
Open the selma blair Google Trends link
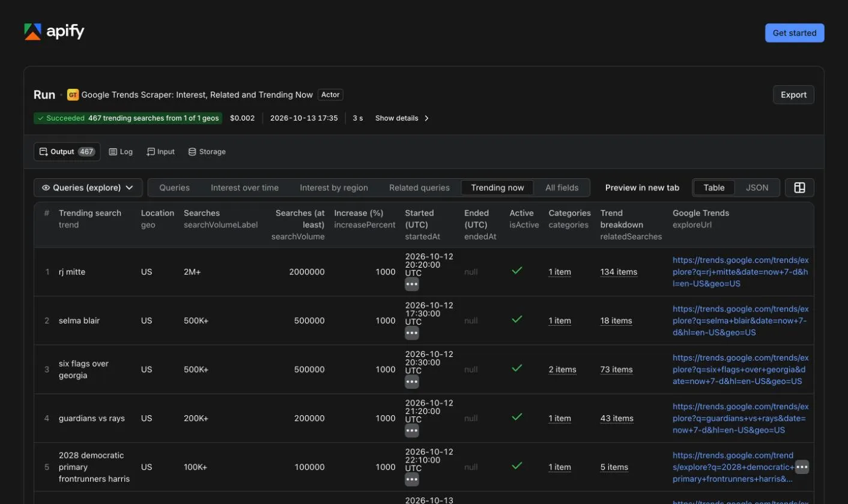(740, 320)
